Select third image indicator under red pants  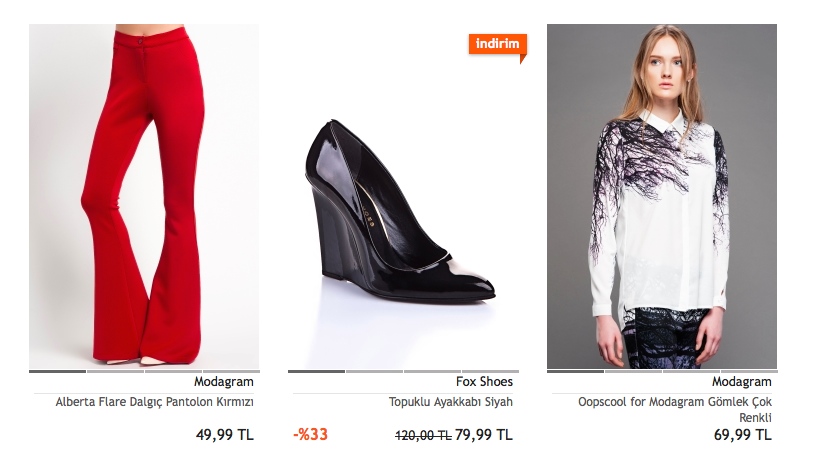(173, 371)
